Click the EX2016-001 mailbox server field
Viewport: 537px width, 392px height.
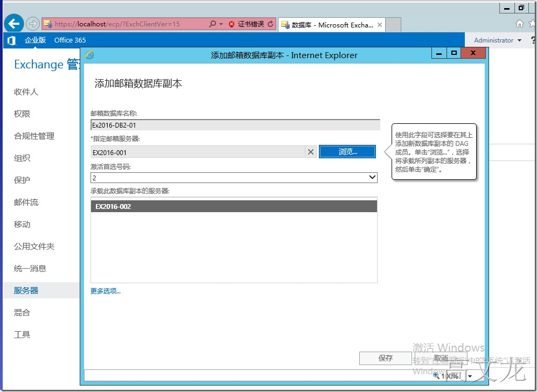(198, 152)
